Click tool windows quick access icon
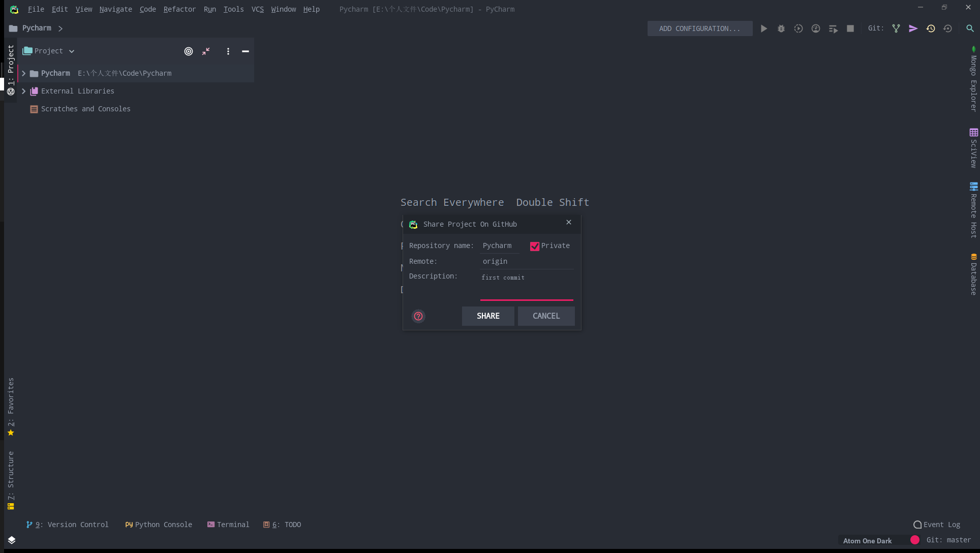This screenshot has height=553, width=980. click(x=12, y=540)
